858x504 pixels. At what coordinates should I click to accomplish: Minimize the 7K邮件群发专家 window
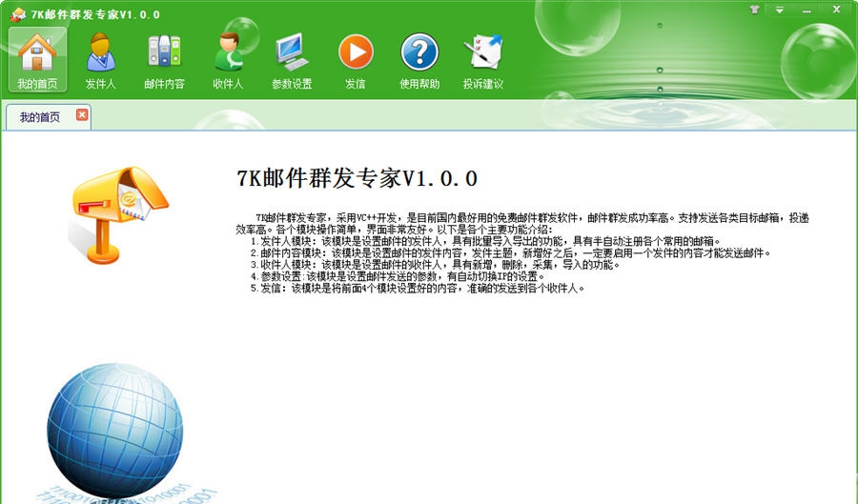[807, 10]
